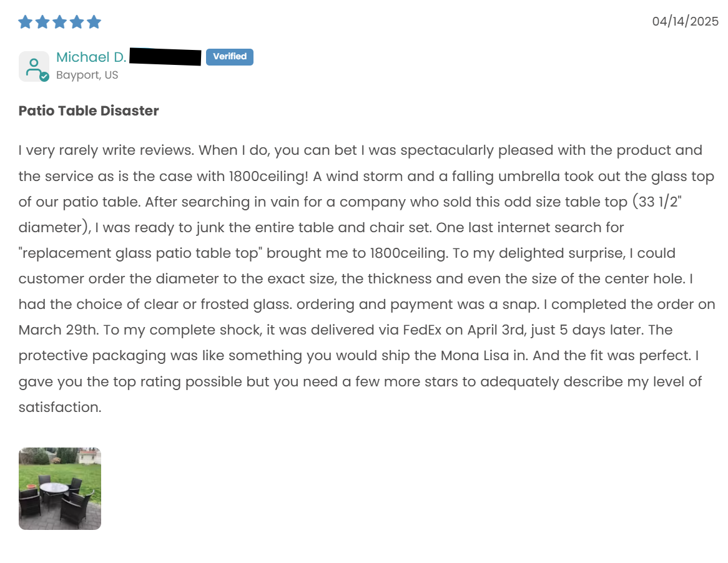Click the green checkmark on the avatar
This screenshot has height=563, width=728.
pyautogui.click(x=44, y=77)
